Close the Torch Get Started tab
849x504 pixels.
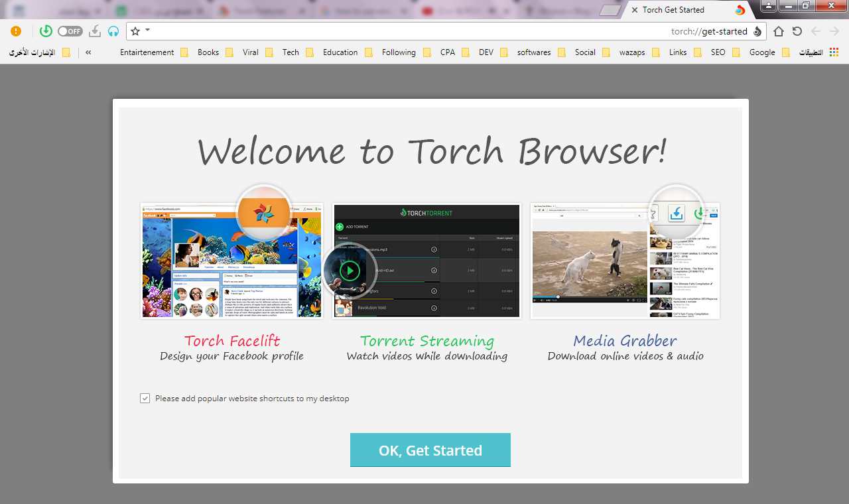tap(634, 10)
